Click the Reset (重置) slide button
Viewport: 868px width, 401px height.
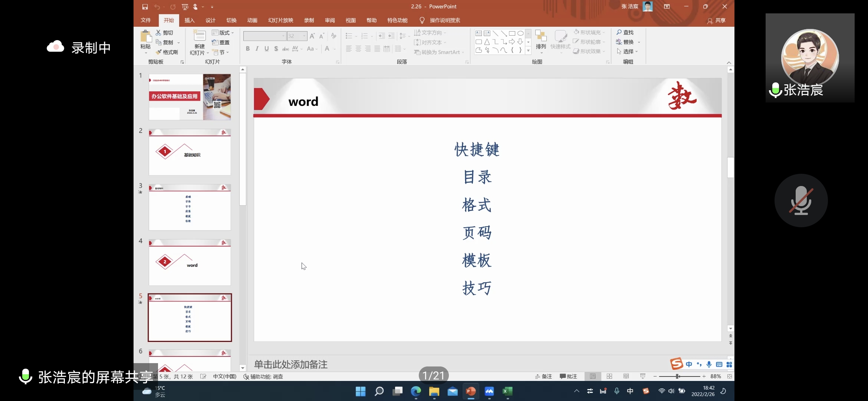tap(221, 42)
